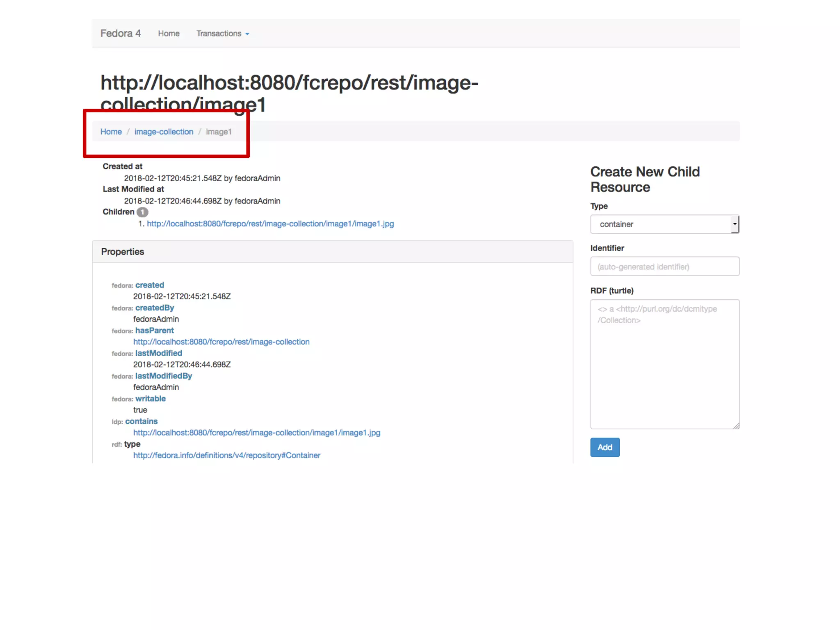
Task: Open the Home navbar item
Action: pos(169,33)
